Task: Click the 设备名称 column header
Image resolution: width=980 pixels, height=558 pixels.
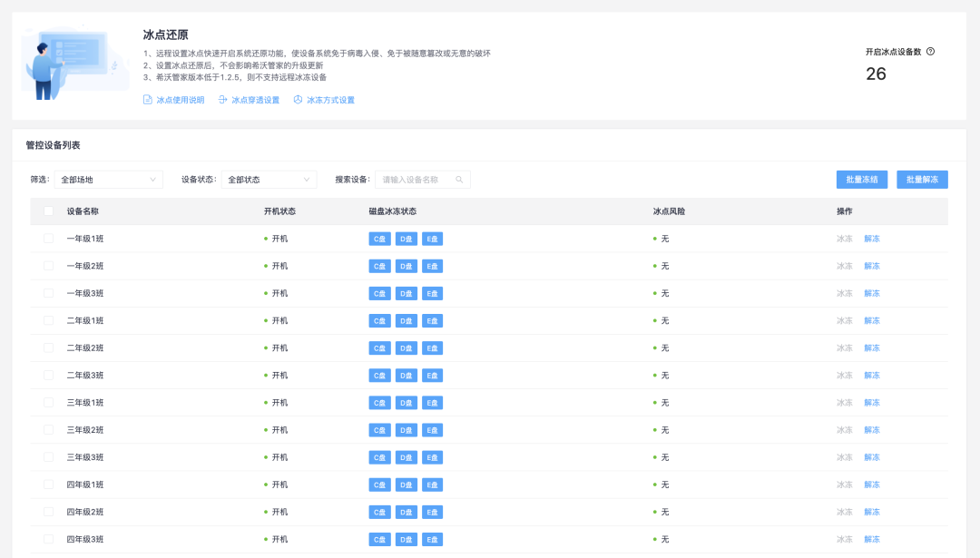Action: (x=83, y=211)
